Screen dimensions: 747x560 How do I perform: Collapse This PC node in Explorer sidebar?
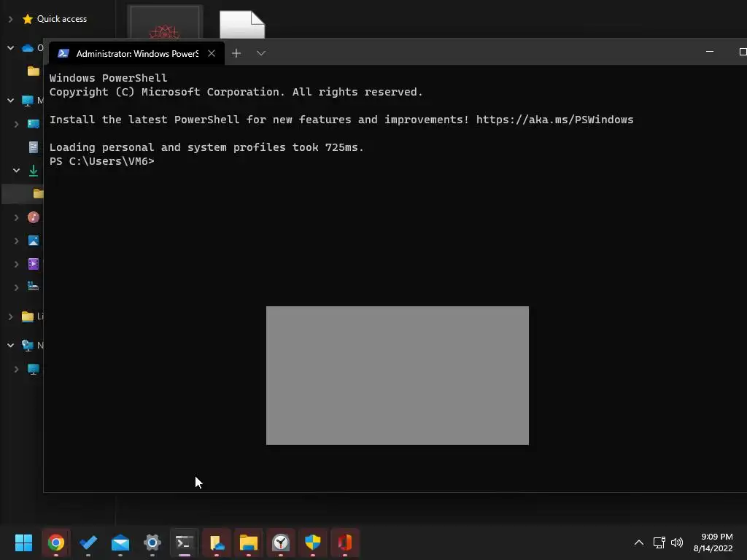pyautogui.click(x=10, y=100)
